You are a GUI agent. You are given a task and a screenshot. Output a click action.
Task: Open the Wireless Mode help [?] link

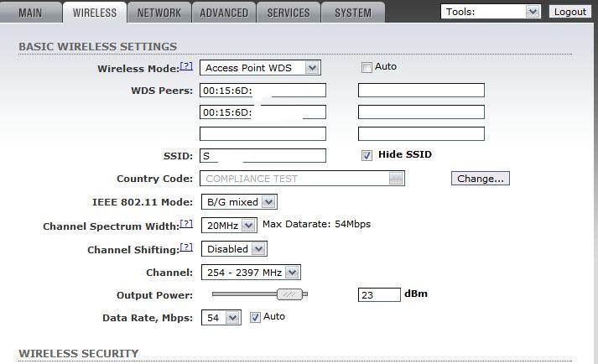186,66
